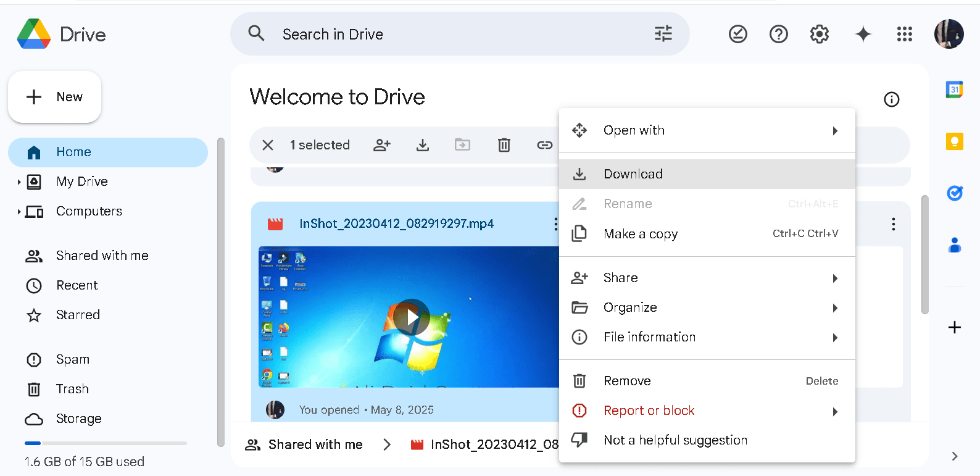Image resolution: width=980 pixels, height=476 pixels.
Task: Click the You opened May 8, 2025 text
Action: (x=367, y=410)
